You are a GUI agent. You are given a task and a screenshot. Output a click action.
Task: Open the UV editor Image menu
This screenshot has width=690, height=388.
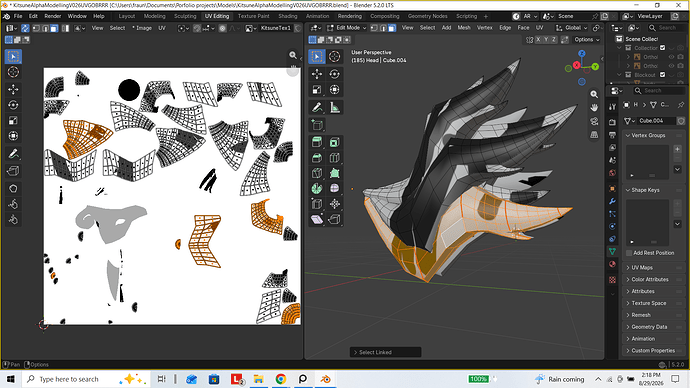tap(143, 28)
